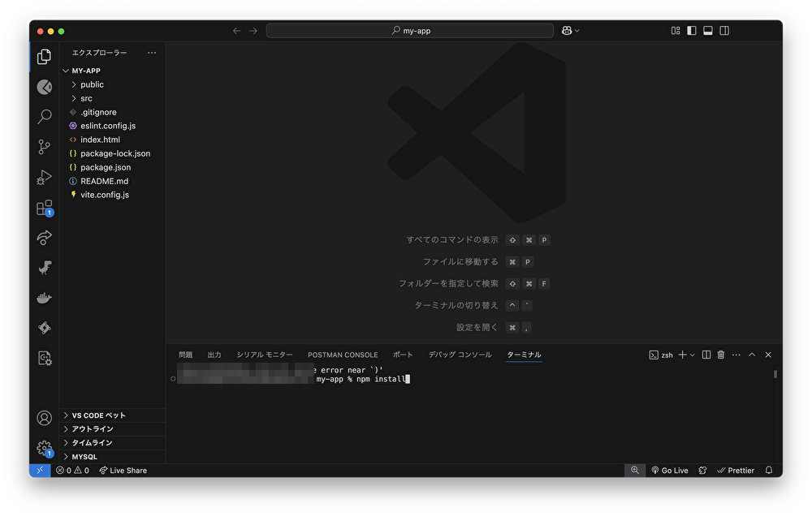
Task: Open the Extensions view
Action: [x=45, y=208]
